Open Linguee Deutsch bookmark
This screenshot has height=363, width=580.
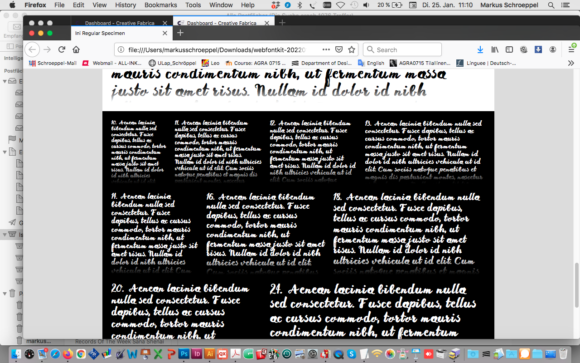pos(486,63)
